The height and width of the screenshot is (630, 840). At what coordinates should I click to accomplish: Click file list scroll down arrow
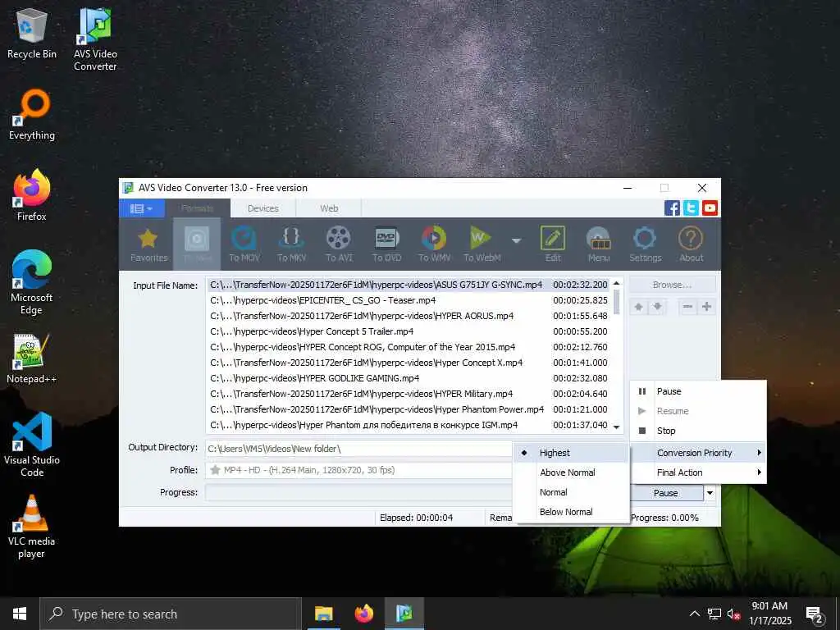[616, 427]
